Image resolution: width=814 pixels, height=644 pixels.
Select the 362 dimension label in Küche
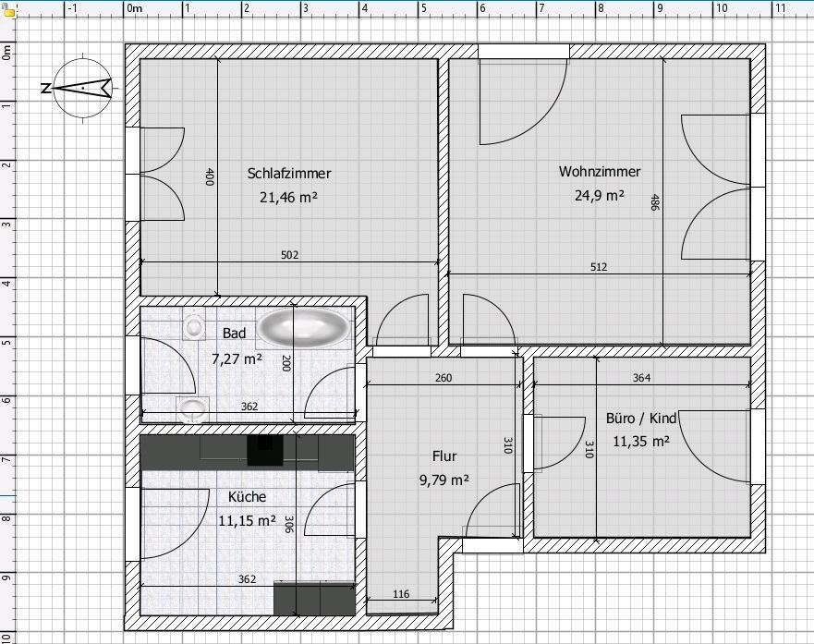click(247, 579)
